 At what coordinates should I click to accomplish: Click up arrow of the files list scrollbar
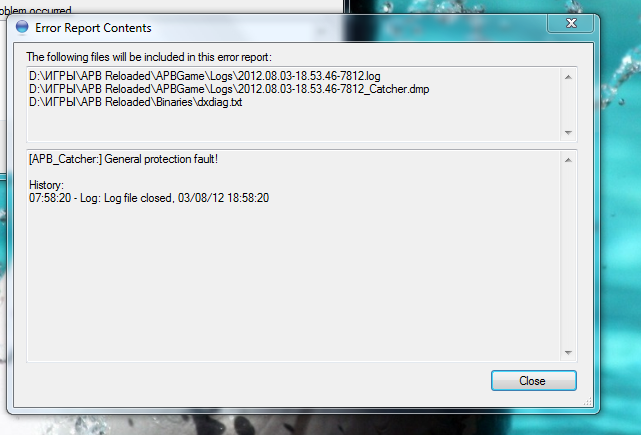click(568, 77)
